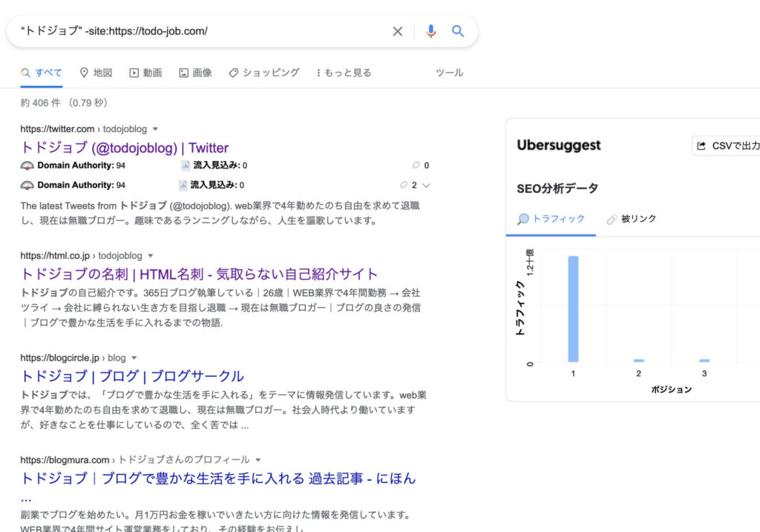
Task: Click the 約 406 件 result count text
Action: (41, 102)
